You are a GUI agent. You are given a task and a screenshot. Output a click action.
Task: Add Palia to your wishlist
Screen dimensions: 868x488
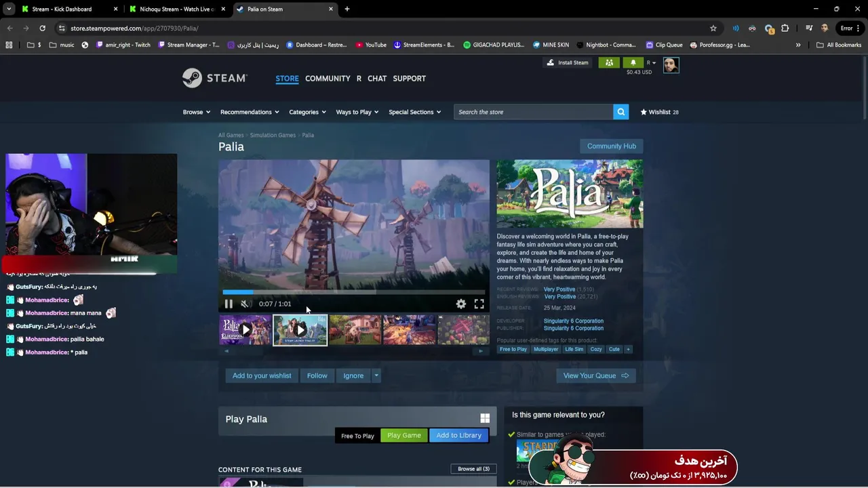(262, 375)
